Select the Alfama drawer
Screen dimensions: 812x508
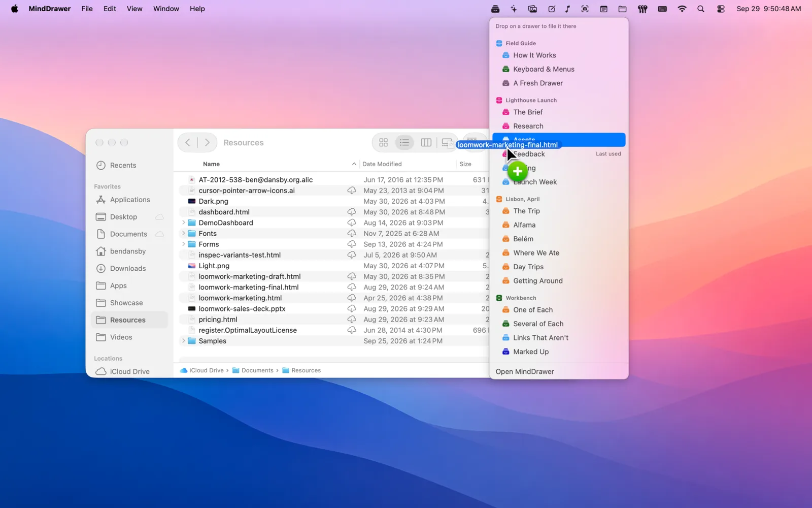point(559,225)
